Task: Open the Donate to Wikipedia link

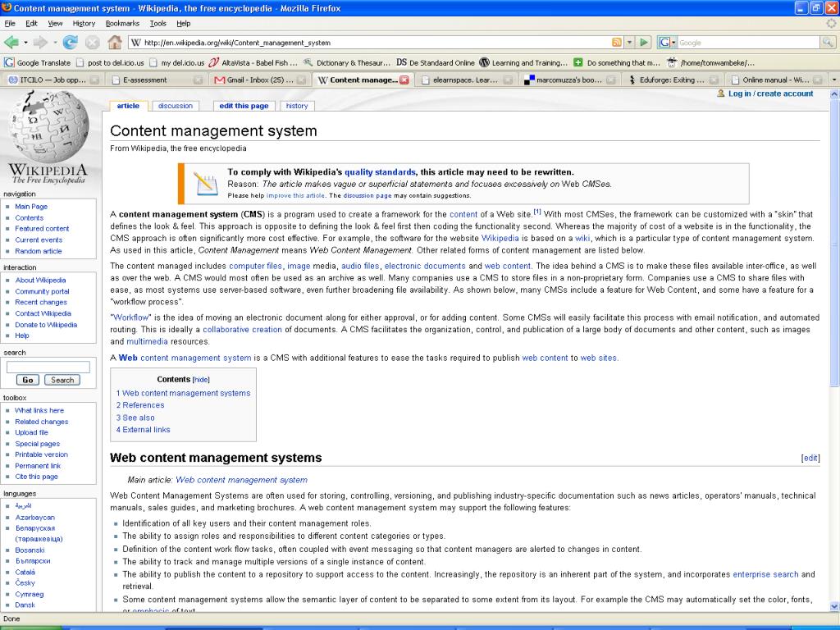Action: [x=46, y=325]
